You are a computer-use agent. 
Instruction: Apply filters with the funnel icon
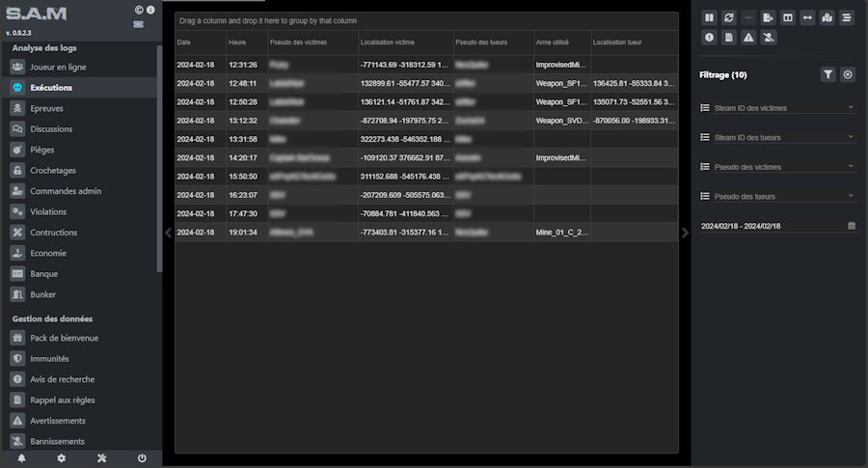tap(827, 74)
